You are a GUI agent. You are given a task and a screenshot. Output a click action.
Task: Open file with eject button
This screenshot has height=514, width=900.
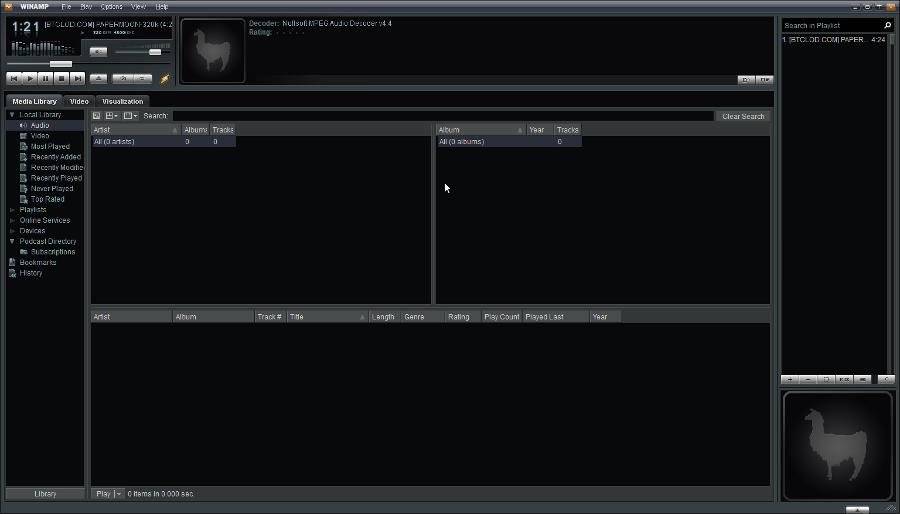pyautogui.click(x=98, y=79)
